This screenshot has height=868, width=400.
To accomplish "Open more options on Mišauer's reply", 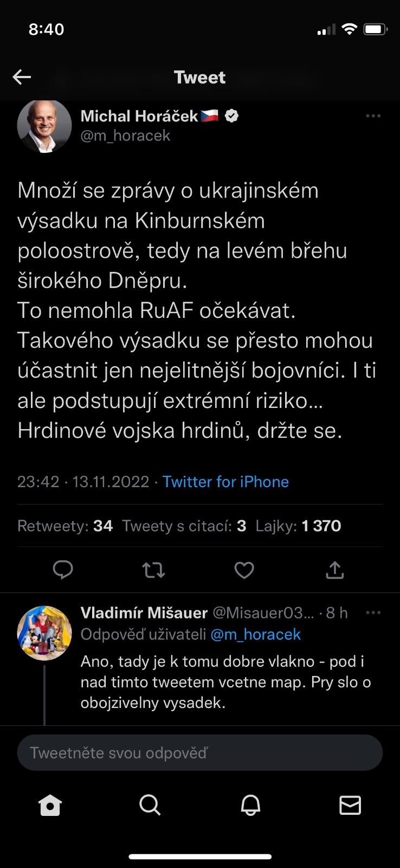I will (373, 613).
